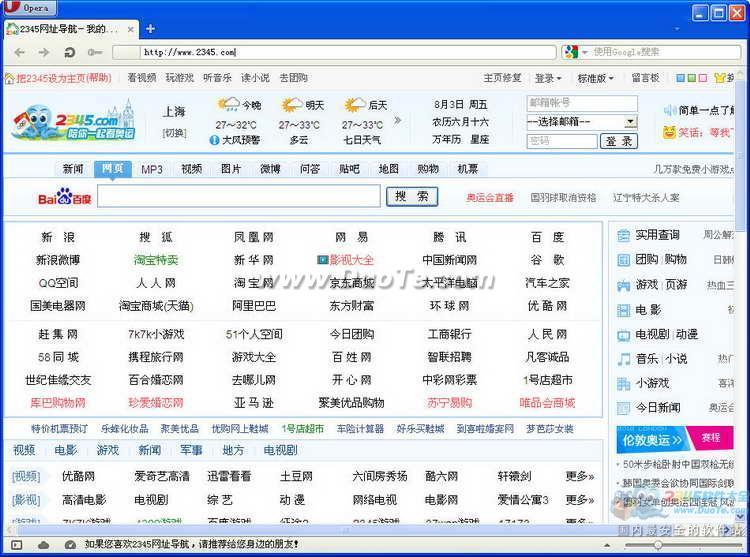Viewport: 750px width, 557px height.
Task: Click the 后天 weather icon
Action: pyautogui.click(x=355, y=104)
